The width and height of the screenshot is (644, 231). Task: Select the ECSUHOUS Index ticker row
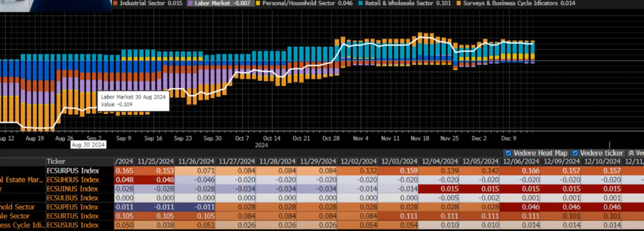(x=73, y=180)
